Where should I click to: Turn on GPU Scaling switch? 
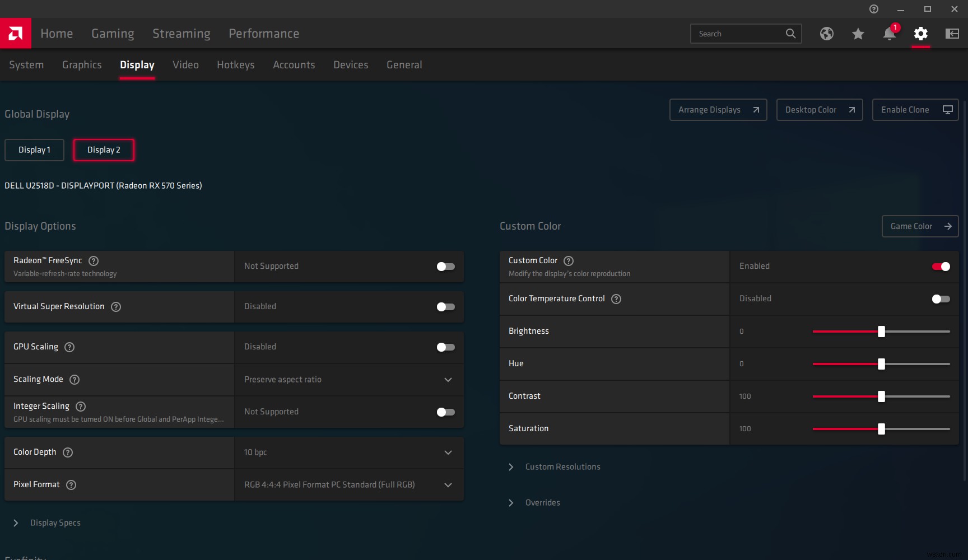click(x=445, y=347)
